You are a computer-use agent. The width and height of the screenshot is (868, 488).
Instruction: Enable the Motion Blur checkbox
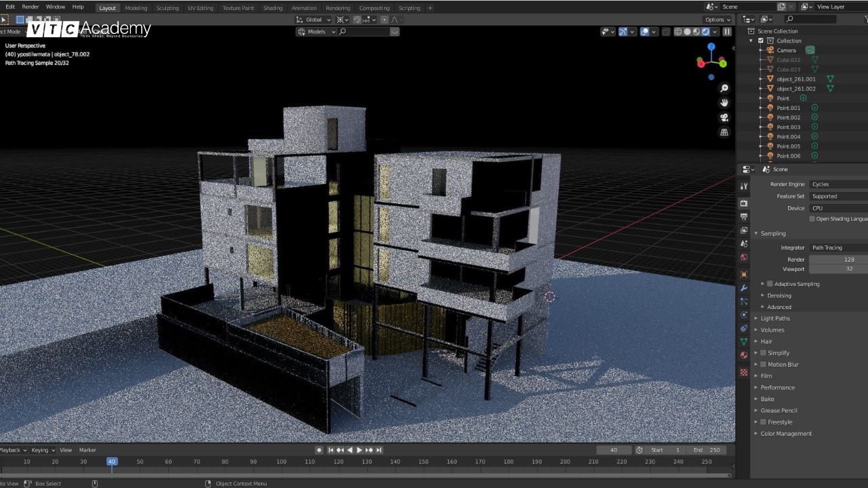763,364
